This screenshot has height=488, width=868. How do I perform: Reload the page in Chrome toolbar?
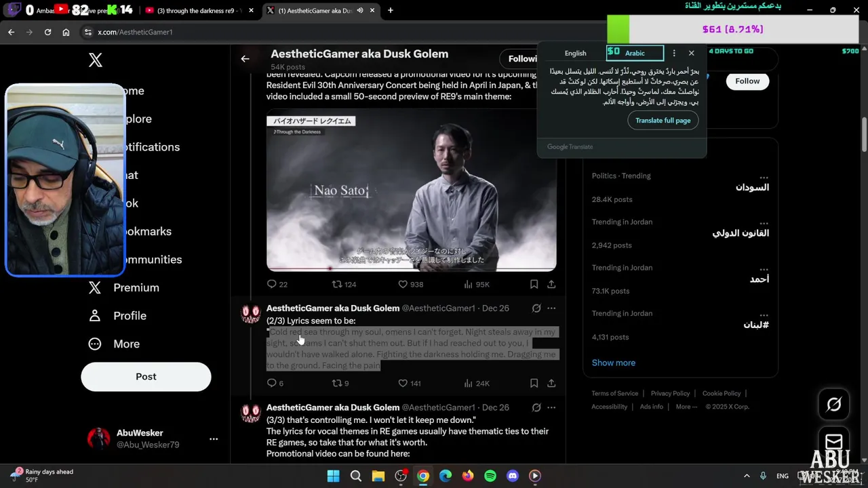47,32
